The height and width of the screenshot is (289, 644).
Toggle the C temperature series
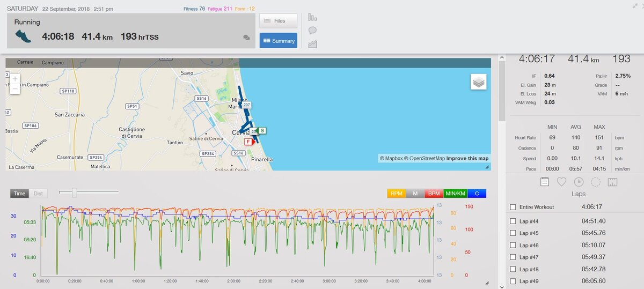point(477,194)
